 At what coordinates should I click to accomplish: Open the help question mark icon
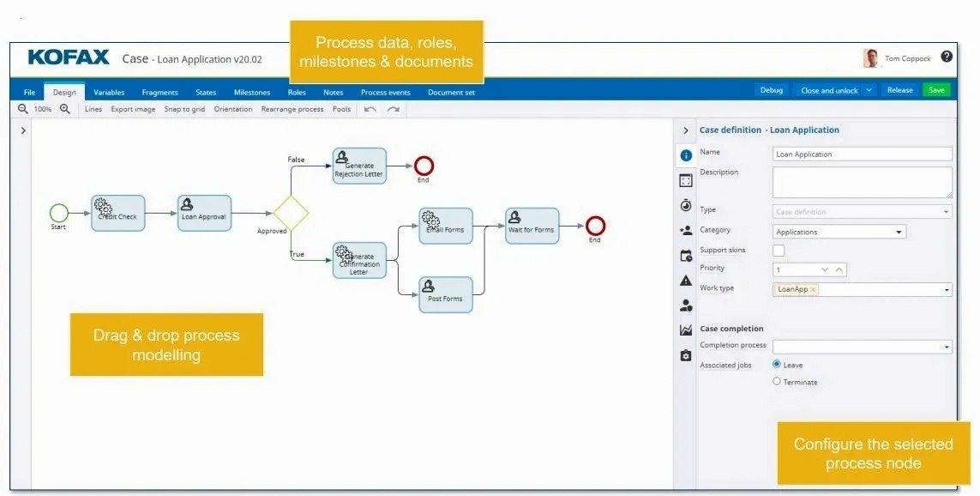pos(947,57)
